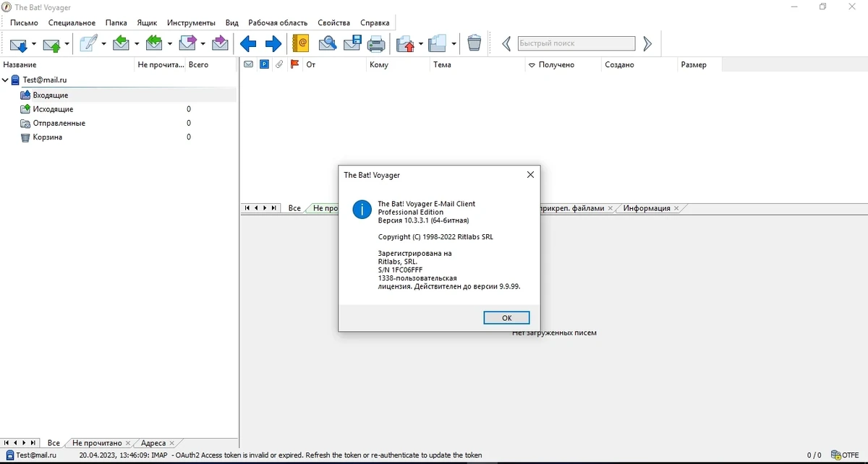Click the Delete trash can toolbar icon
This screenshot has height=464, width=868.
474,43
